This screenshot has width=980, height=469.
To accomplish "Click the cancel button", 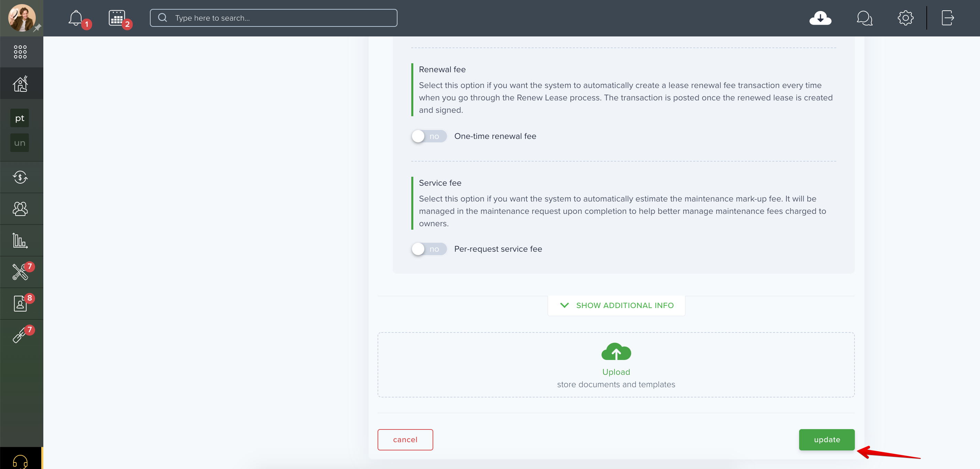I will 405,440.
